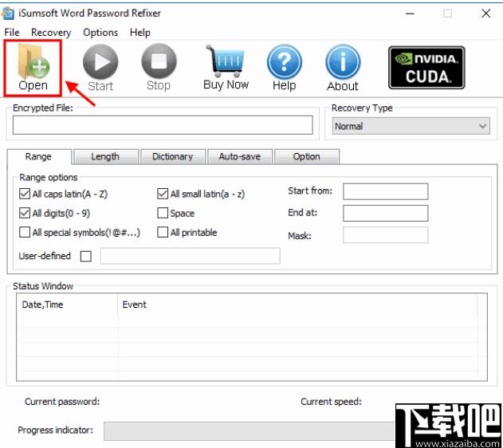Viewport: 503px width, 448px height.
Task: Uncheck All small latin(a - z)
Action: point(163,194)
